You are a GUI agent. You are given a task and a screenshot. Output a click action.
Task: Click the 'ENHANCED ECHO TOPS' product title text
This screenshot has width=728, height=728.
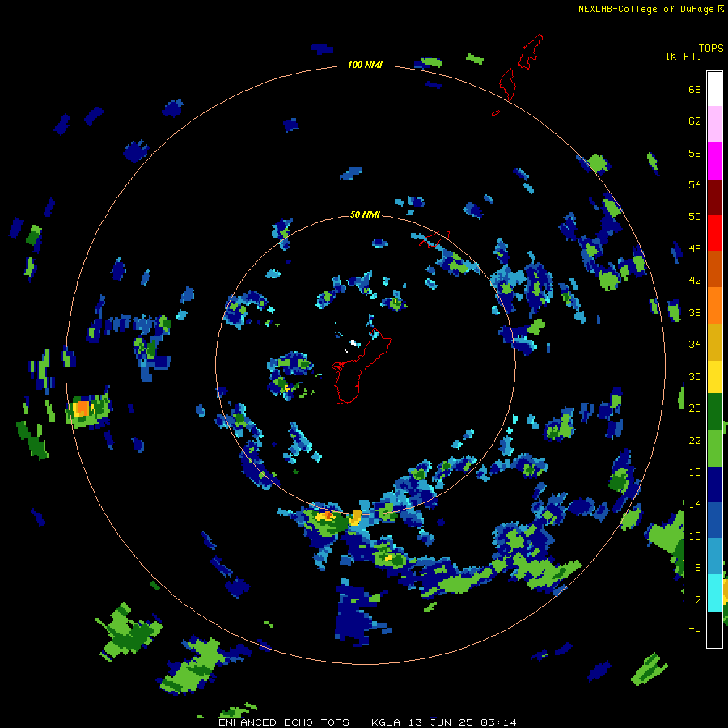tap(283, 722)
